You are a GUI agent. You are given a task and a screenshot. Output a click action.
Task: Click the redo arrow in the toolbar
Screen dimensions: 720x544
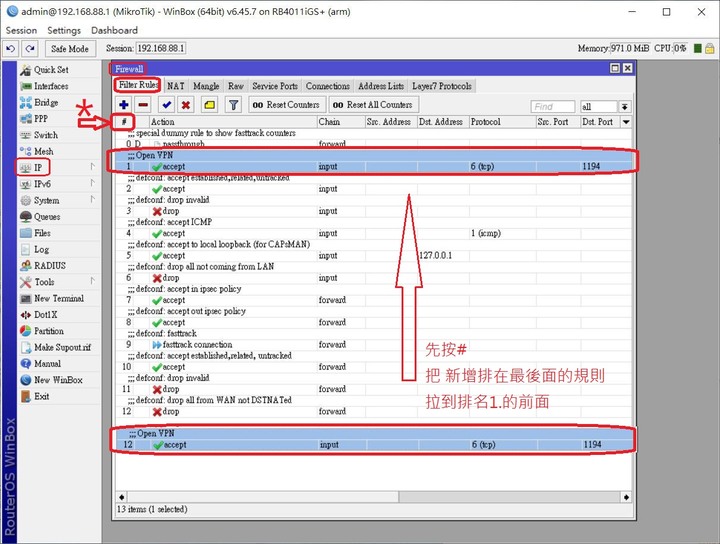click(30, 48)
